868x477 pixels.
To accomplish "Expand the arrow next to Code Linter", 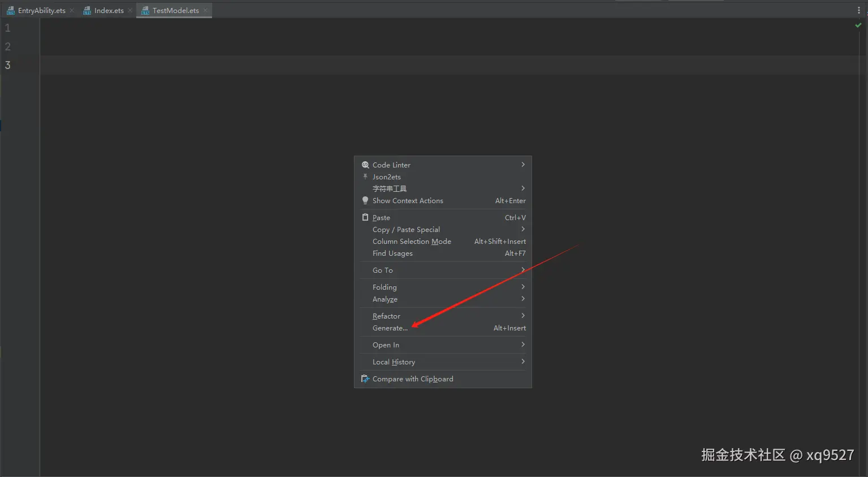I will 523,165.
